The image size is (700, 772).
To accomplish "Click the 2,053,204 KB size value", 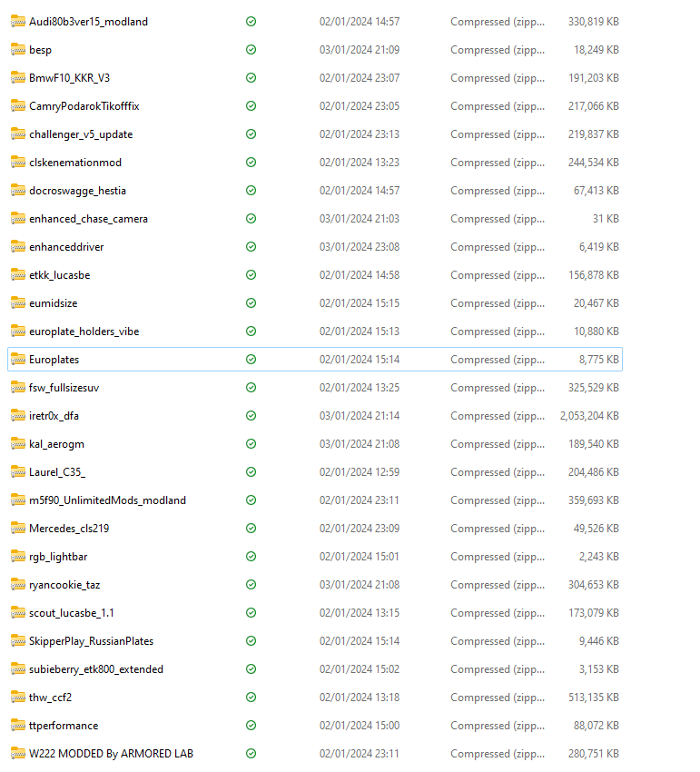I will [589, 416].
